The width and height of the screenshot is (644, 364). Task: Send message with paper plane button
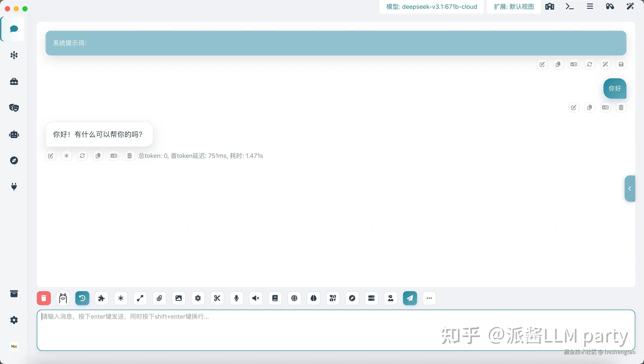tap(410, 298)
